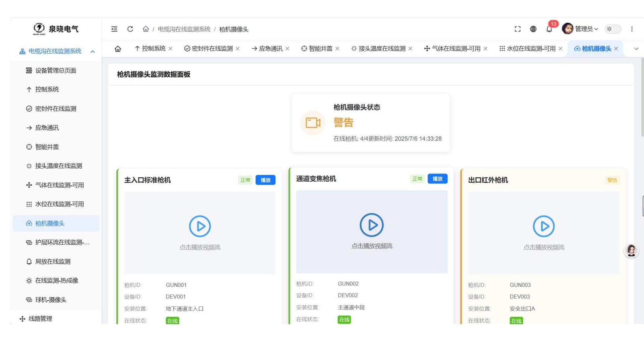Click GUN001 gun ID value
The image size is (644, 362).
click(x=176, y=285)
